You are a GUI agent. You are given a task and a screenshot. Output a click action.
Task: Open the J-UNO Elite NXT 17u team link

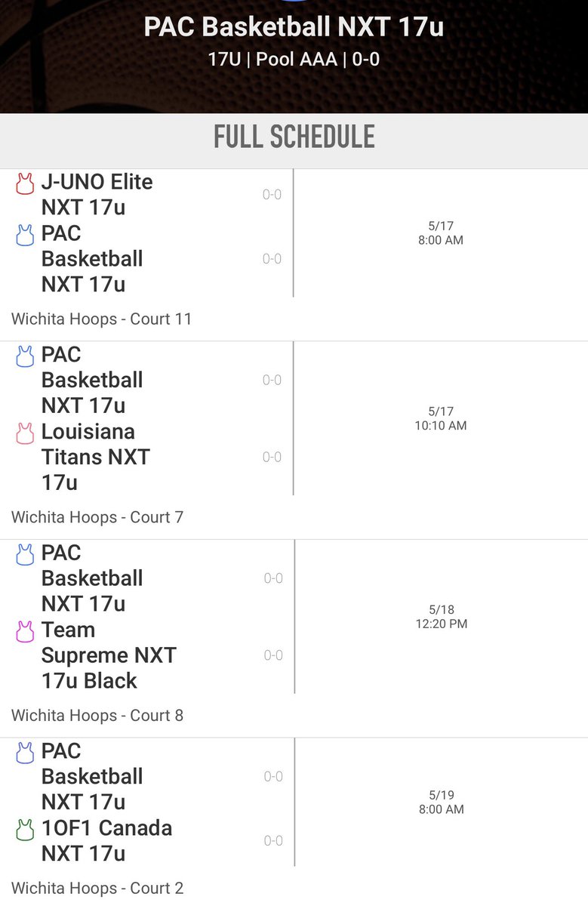pos(97,195)
